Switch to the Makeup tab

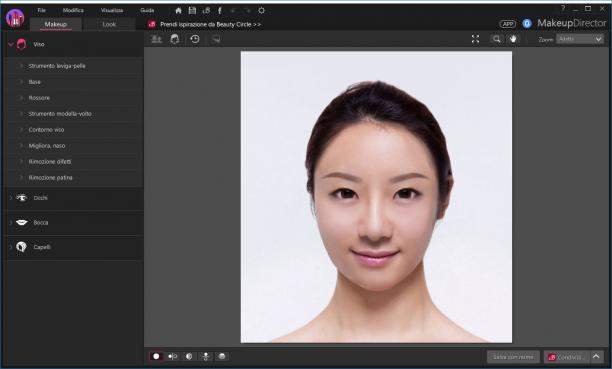55,24
